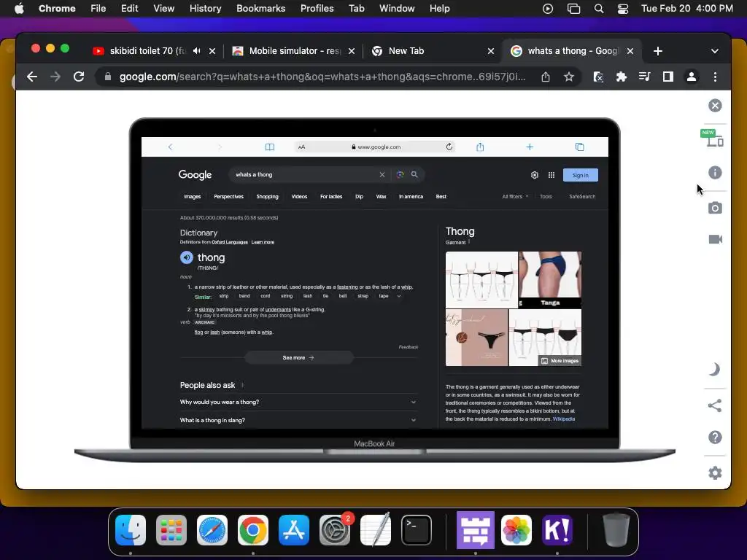Open the help question mark icon

tap(715, 437)
